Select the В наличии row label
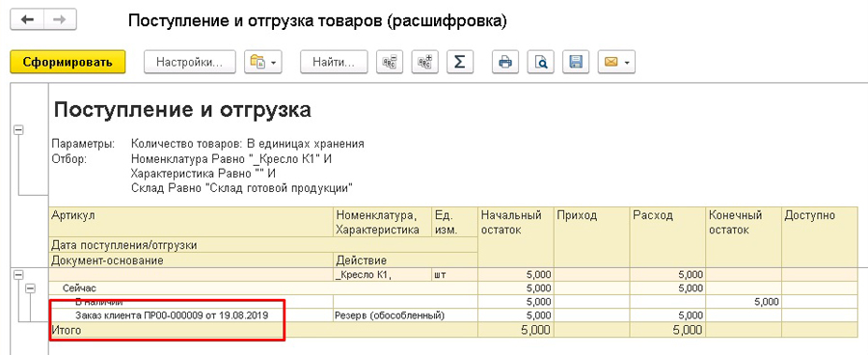 [98, 302]
